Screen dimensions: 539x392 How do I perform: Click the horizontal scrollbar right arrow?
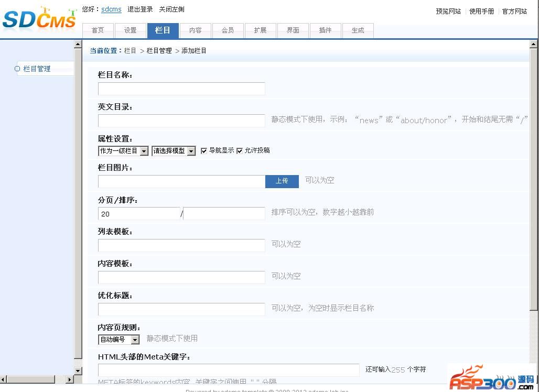coord(70,379)
